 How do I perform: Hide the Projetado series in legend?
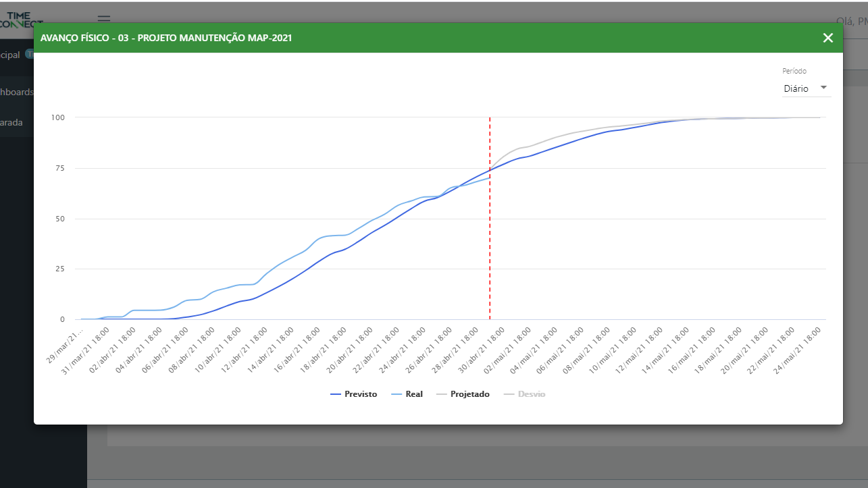pos(463,394)
